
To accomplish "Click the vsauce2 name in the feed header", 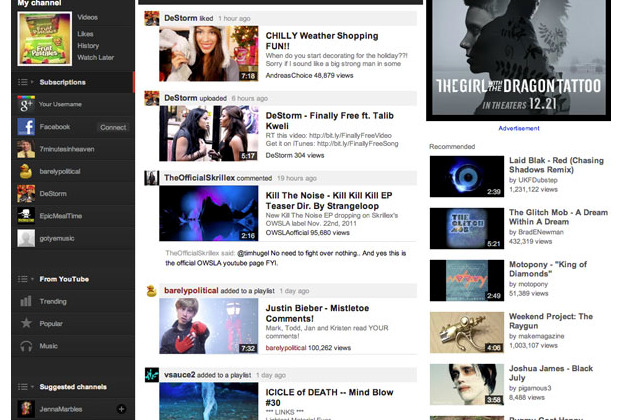I will (x=180, y=375).
